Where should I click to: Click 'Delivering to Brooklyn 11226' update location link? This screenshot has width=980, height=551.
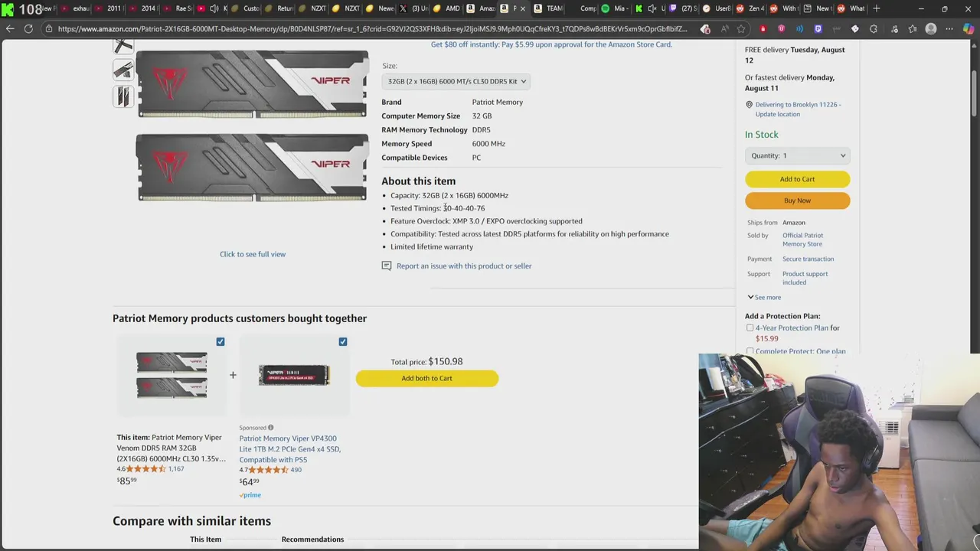[798, 109]
